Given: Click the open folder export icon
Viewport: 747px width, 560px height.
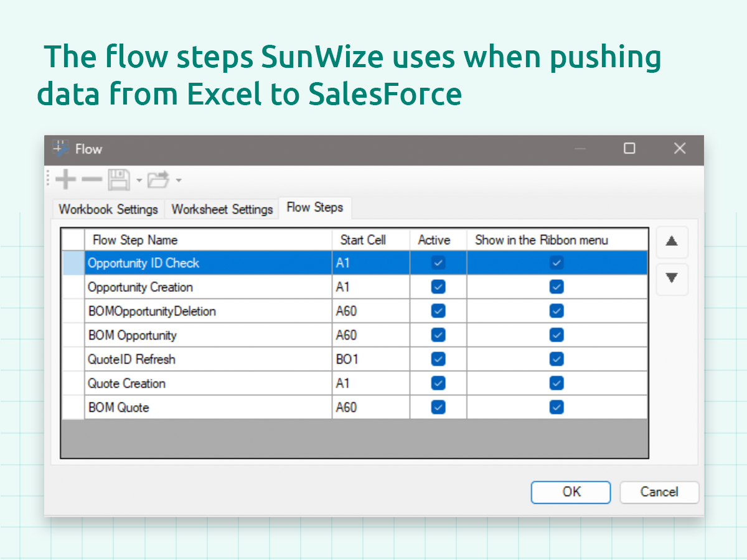Looking at the screenshot, I should pyautogui.click(x=158, y=180).
